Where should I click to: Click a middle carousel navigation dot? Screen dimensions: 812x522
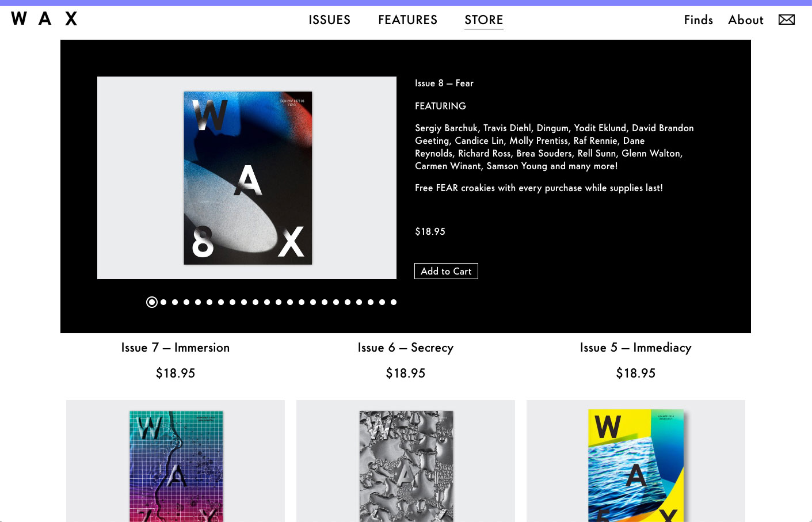[267, 302]
